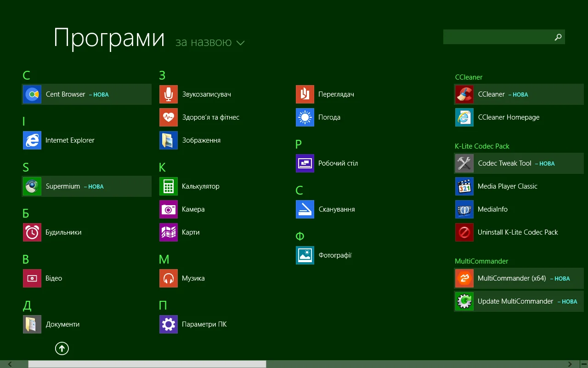Viewport: 588px width, 368px height.
Task: Open the Codec Tweak Tool icon
Action: [x=464, y=163]
